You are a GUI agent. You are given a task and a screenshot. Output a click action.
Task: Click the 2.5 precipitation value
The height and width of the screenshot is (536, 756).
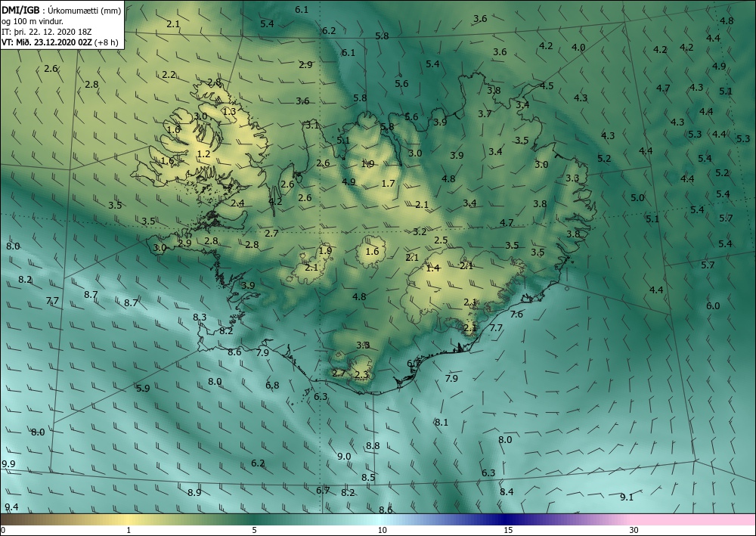(441, 240)
